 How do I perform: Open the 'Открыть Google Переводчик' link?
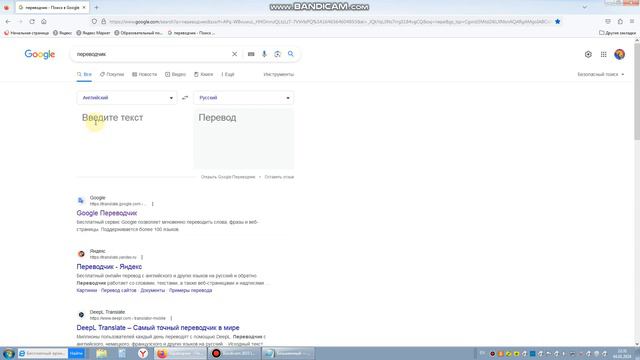point(228,177)
